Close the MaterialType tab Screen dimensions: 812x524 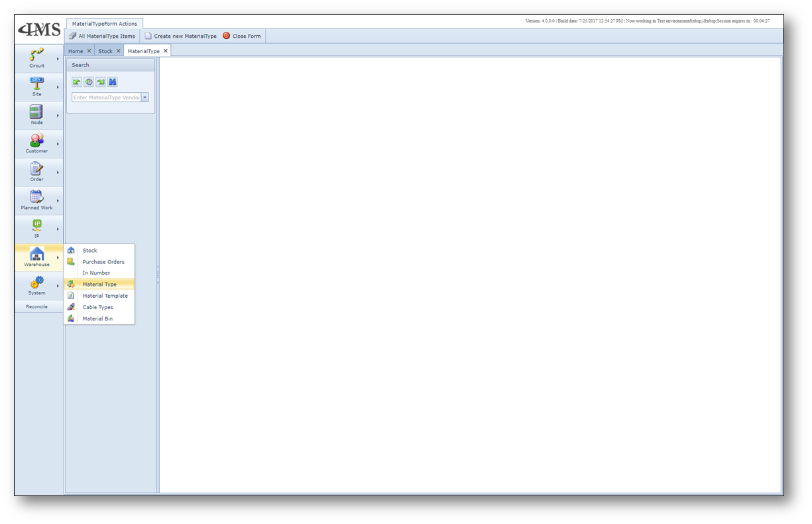tap(166, 51)
